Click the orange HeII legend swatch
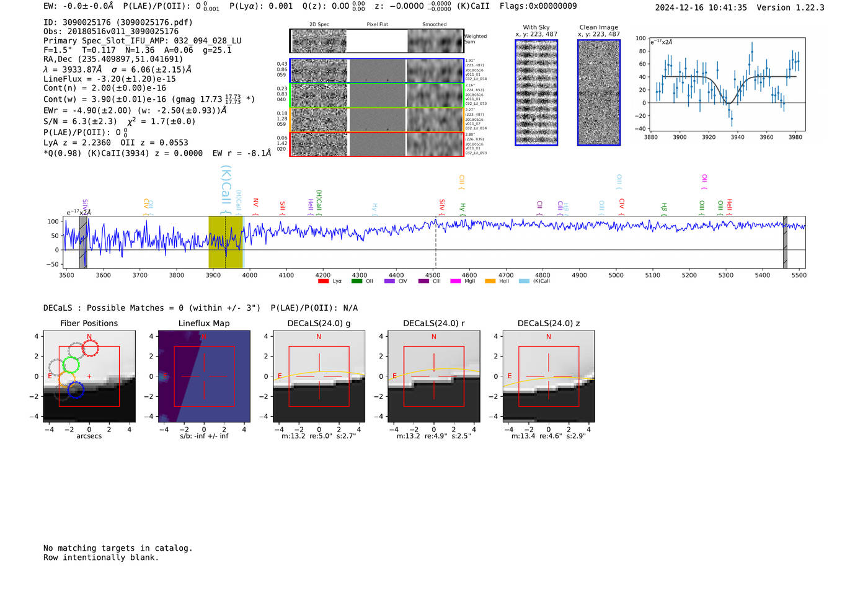868x591 pixels. click(490, 281)
